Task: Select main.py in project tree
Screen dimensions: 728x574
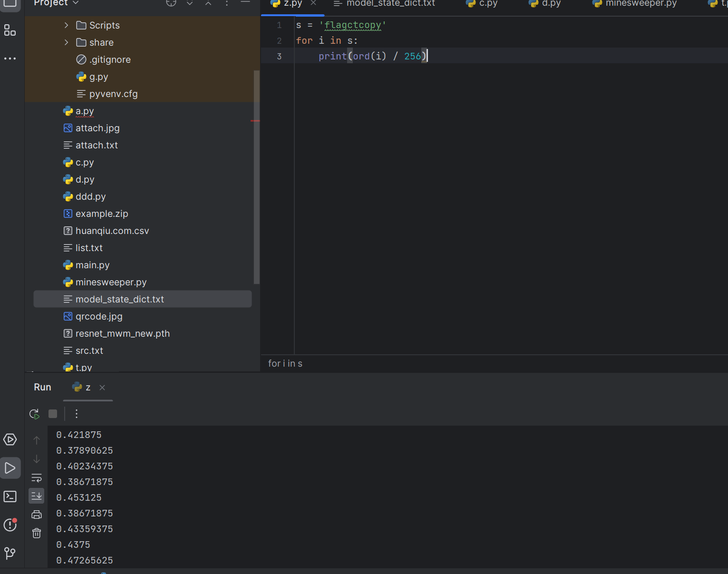Action: click(x=92, y=265)
